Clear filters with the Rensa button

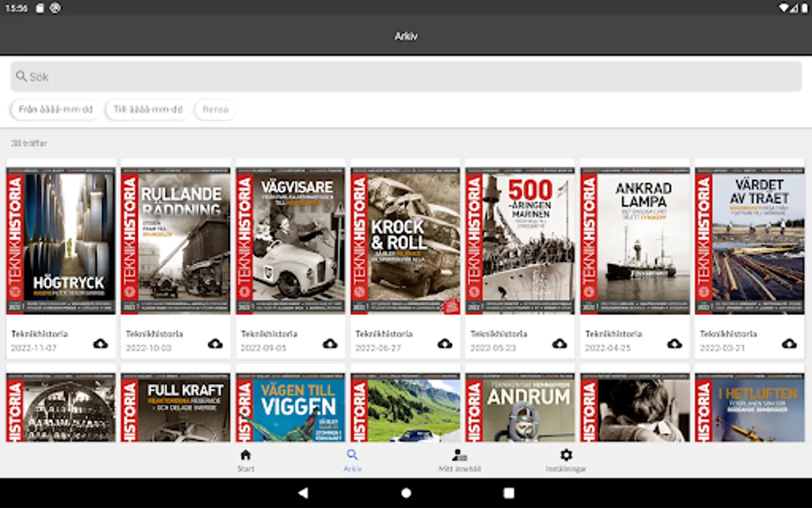(x=215, y=109)
